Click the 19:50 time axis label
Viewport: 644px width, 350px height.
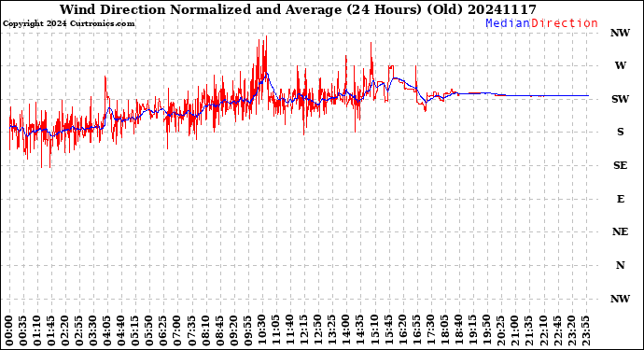pos(486,330)
